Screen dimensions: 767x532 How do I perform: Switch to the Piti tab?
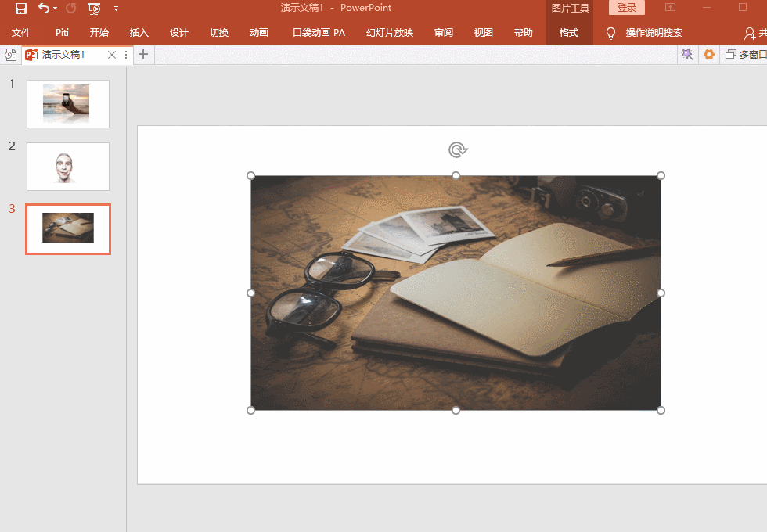(62, 33)
